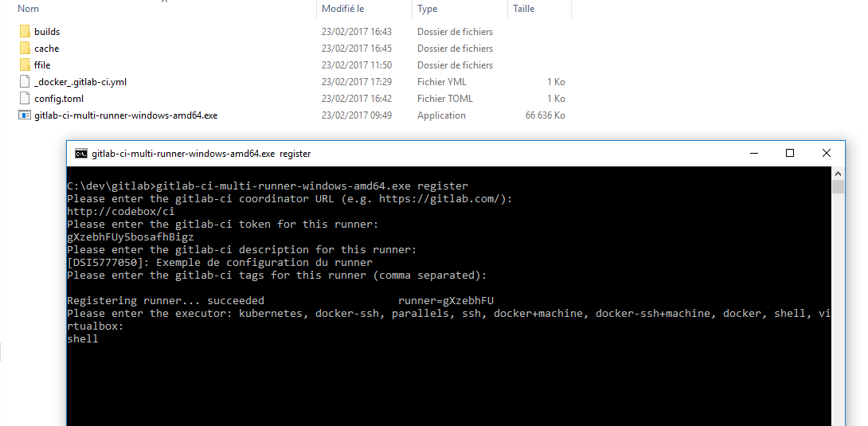Select the builds folder icon

pos(24,32)
